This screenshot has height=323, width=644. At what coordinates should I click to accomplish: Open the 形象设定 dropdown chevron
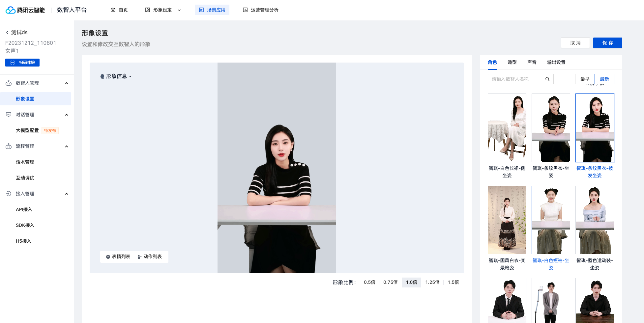coord(179,10)
